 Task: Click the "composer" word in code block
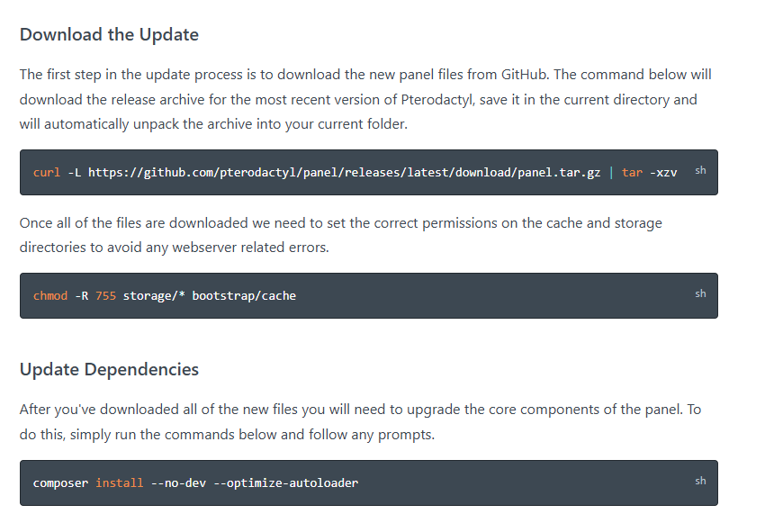[60, 483]
